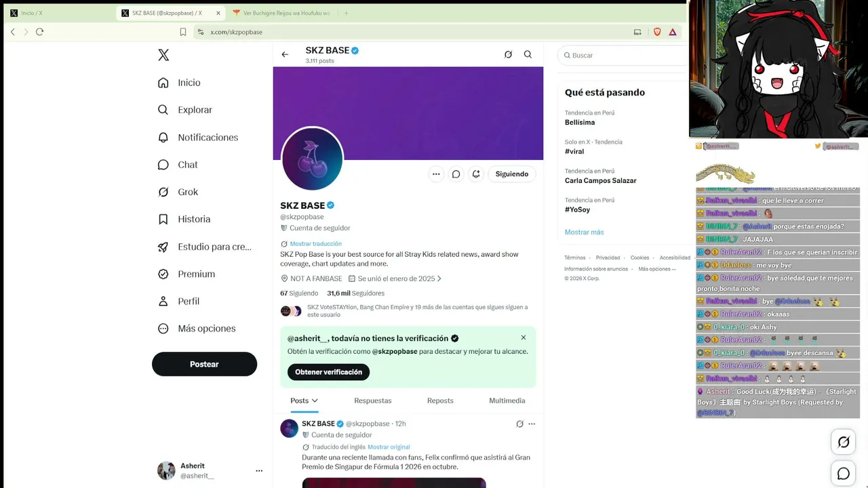Click the Postear button

click(x=204, y=364)
